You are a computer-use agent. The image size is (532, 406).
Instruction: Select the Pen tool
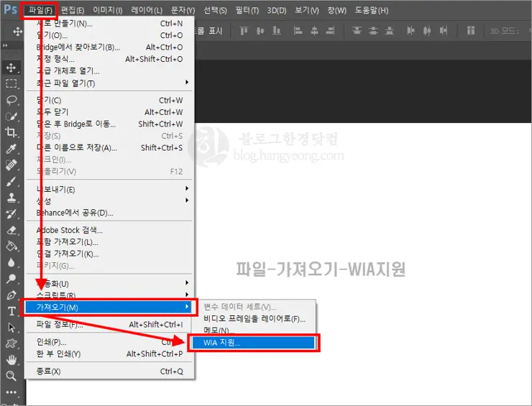[x=12, y=295]
